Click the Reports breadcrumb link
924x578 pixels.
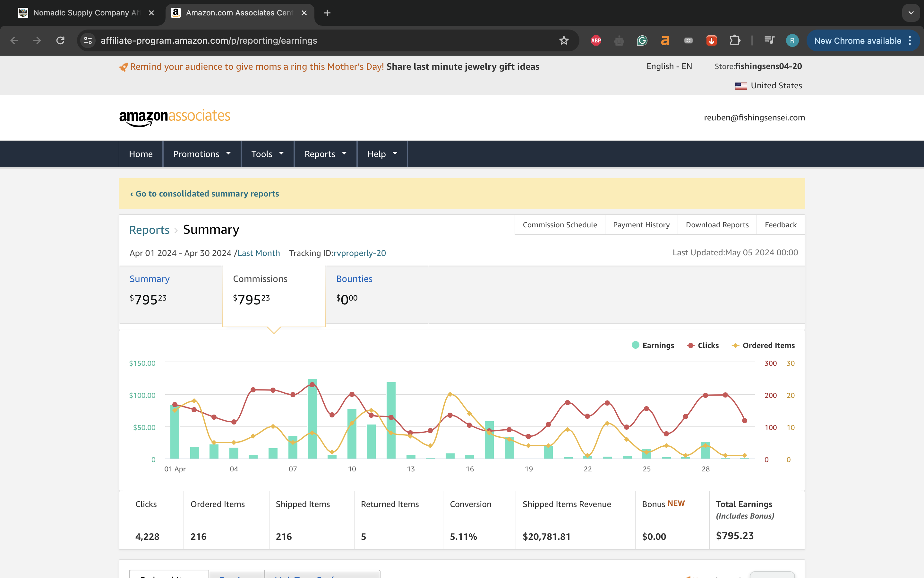pyautogui.click(x=149, y=230)
